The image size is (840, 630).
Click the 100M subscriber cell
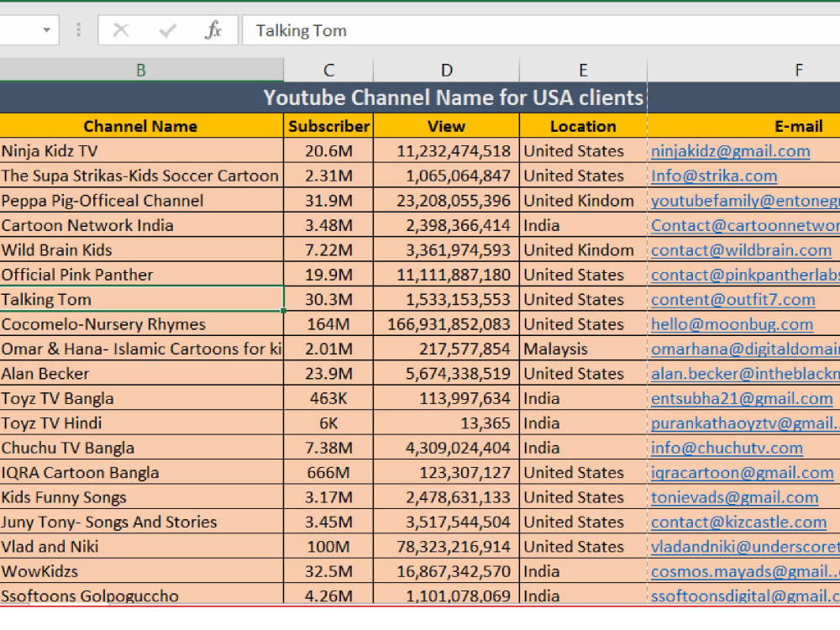[x=328, y=546]
